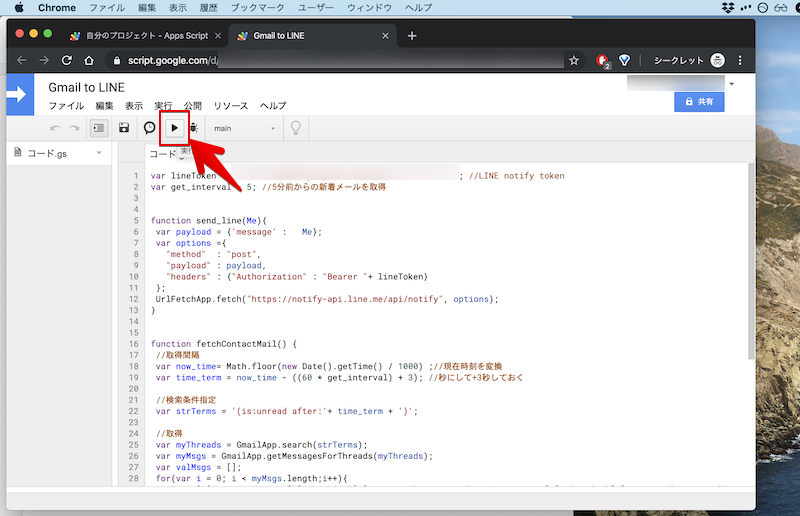Click the blue arrow Apps Script home button
The image size is (800, 516).
[18, 95]
